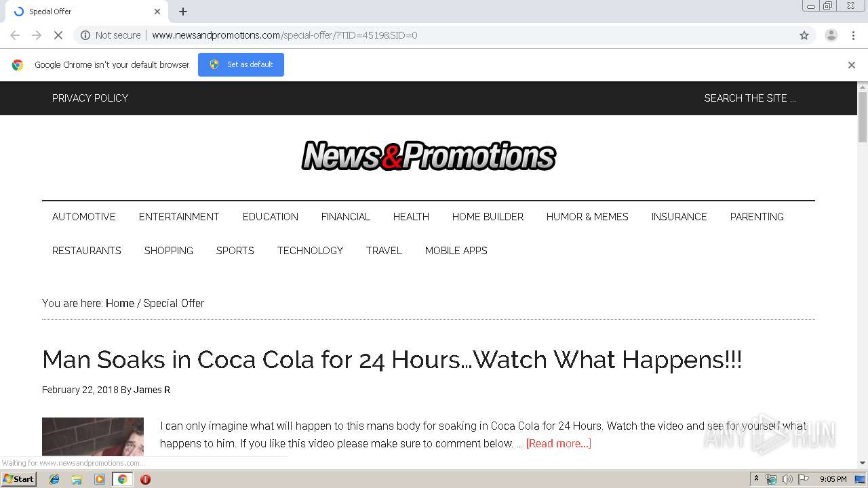868x488 pixels.
Task: Open the Automotive category
Action: point(84,217)
